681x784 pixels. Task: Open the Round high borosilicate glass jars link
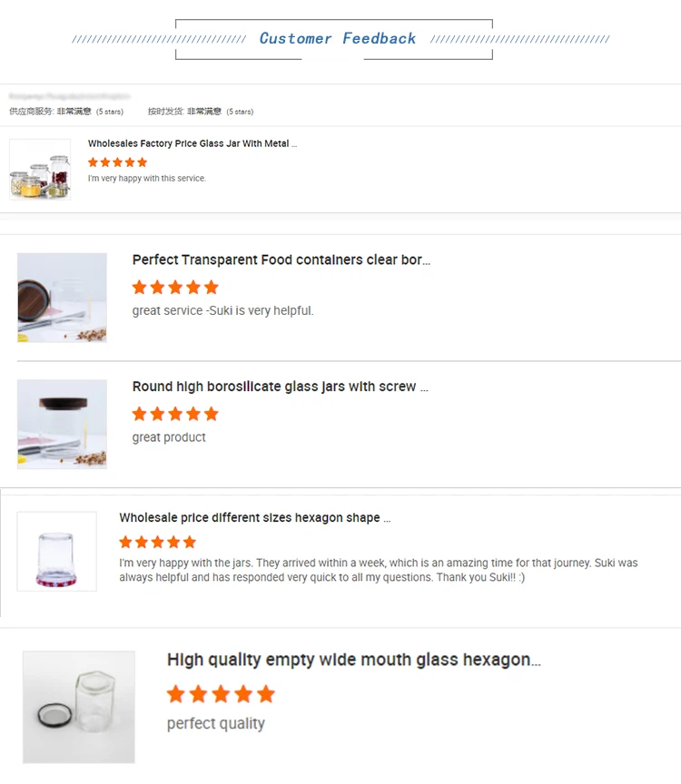coord(280,387)
